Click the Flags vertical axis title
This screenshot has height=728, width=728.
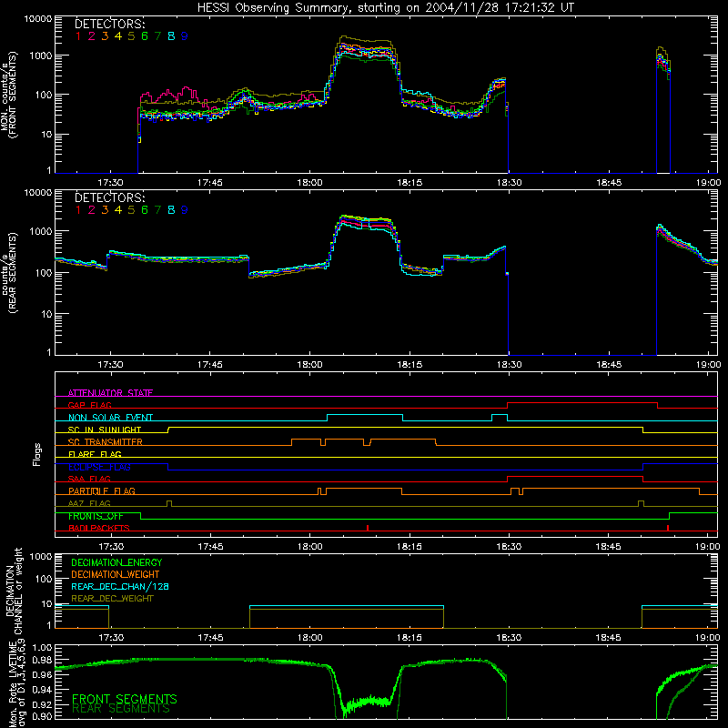tap(37, 454)
